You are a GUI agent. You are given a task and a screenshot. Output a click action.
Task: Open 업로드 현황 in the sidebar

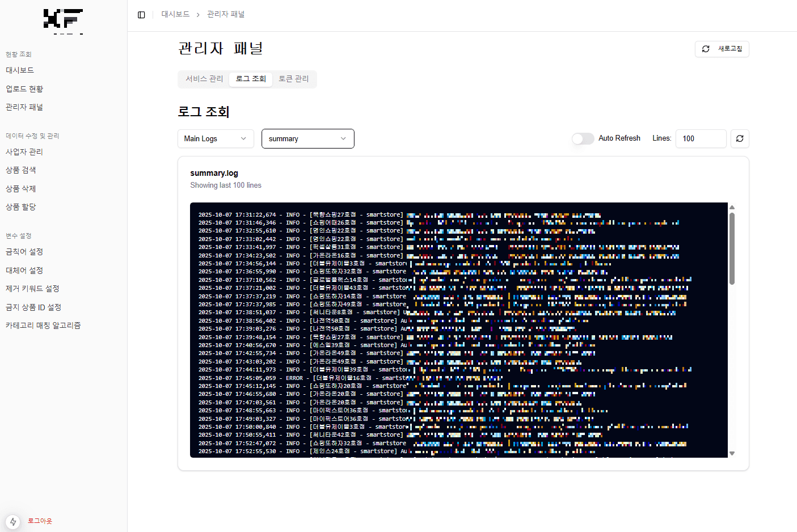[x=23, y=88]
